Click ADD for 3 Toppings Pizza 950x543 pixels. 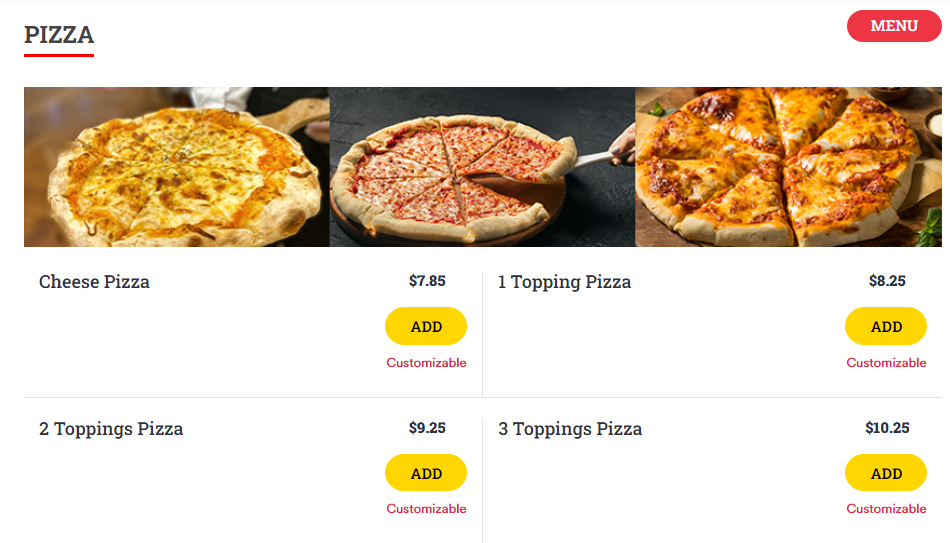point(886,473)
